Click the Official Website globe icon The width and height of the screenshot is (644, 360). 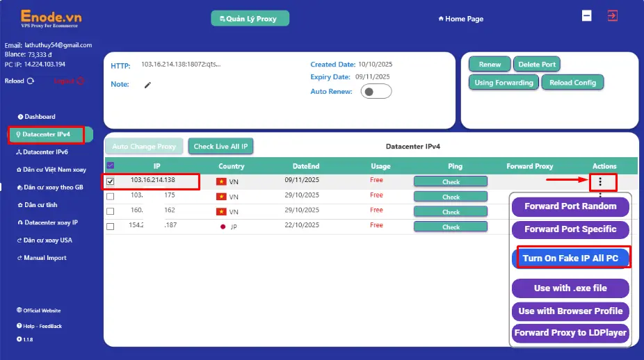point(19,311)
